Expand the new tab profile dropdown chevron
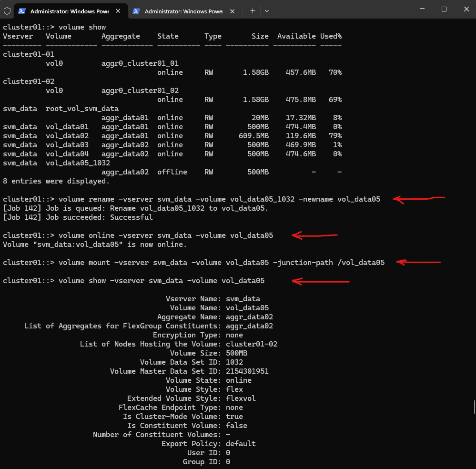This screenshot has height=469, width=476. (267, 10)
